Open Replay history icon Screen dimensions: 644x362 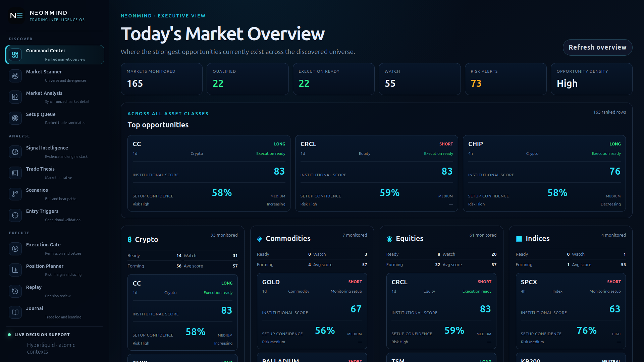(x=15, y=291)
